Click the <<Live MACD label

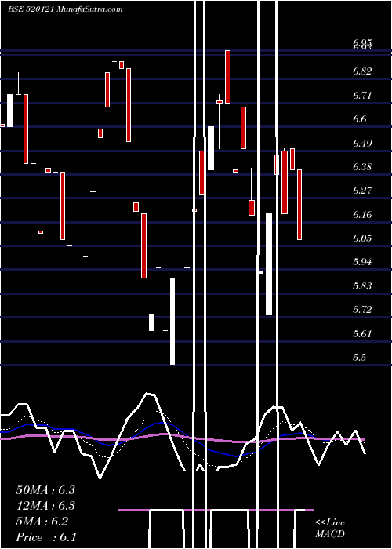point(330,529)
